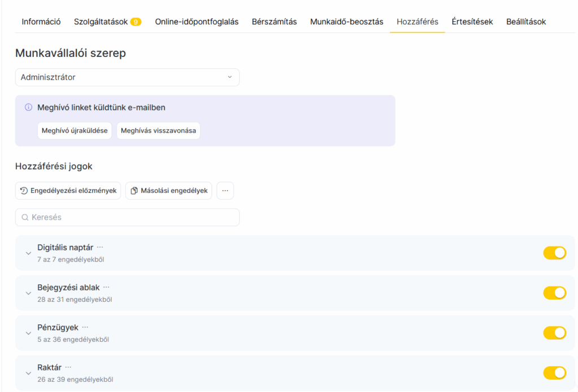Click the info icon in the invitation banner

click(x=29, y=107)
